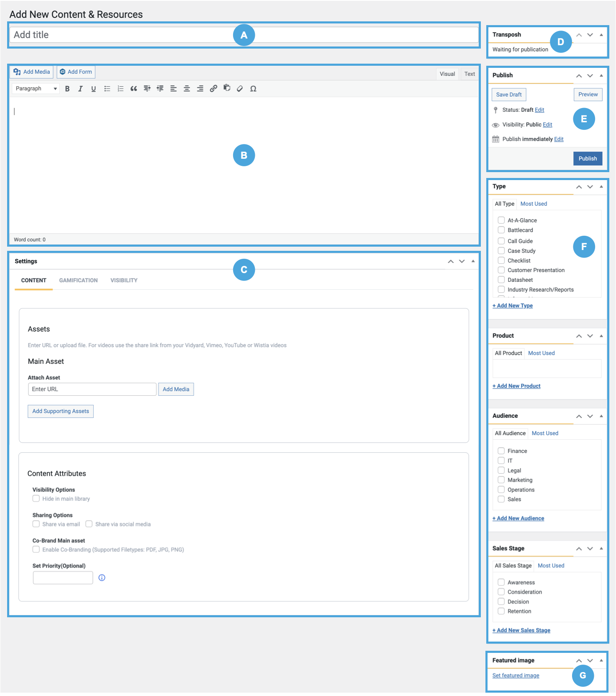616x696 pixels.
Task: Click the Enter URL attach asset field
Action: [92, 389]
